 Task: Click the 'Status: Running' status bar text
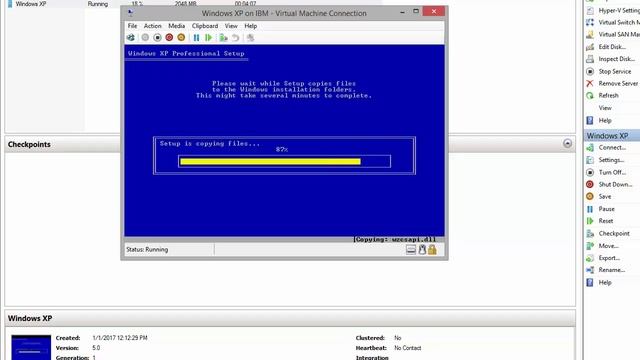pos(147,249)
